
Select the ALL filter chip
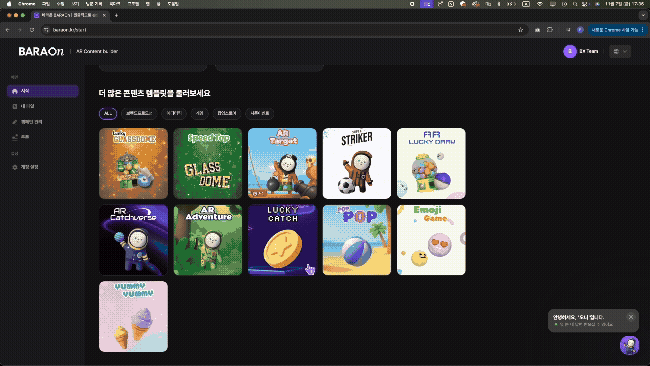(x=108, y=113)
